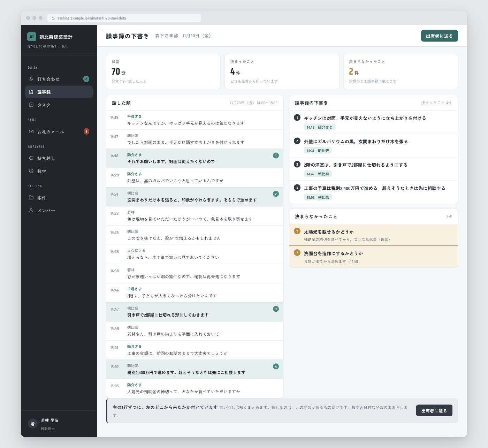Select the 14:36 大久保さま line 増えるなら、木工事で30万

pyautogui.click(x=195, y=255)
